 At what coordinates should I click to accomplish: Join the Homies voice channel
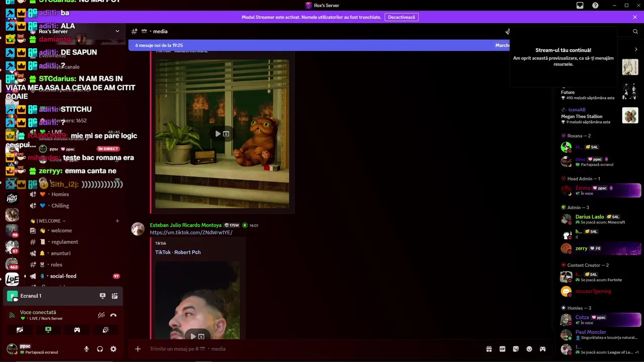tap(74, 195)
